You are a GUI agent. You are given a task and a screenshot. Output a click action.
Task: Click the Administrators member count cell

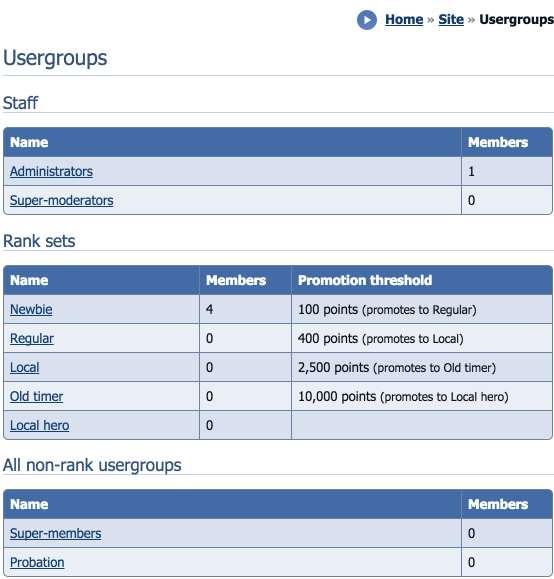(507, 171)
